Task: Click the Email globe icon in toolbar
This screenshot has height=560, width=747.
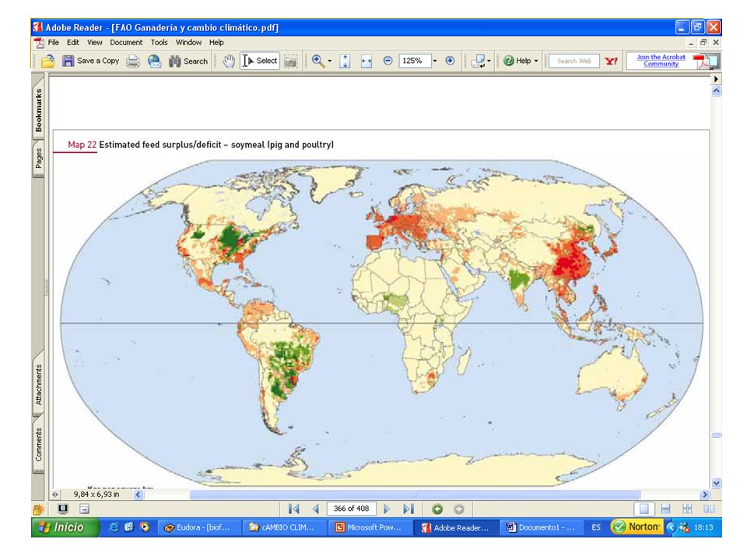Action: 154,61
